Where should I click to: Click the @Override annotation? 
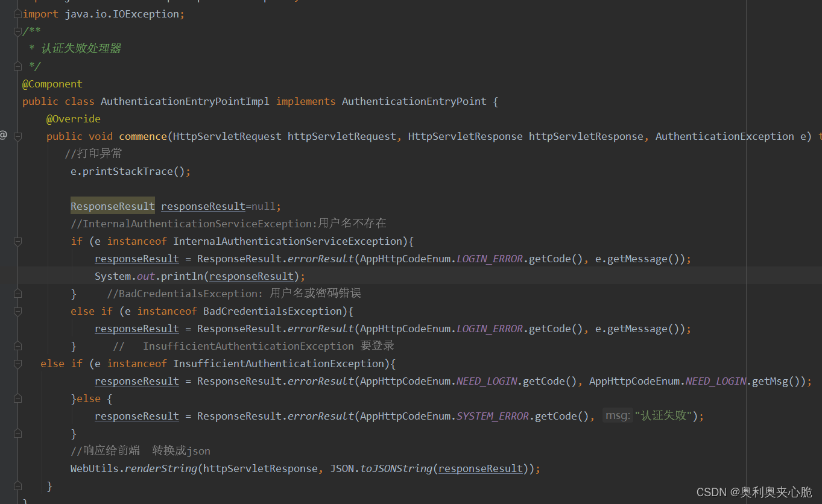pos(74,119)
